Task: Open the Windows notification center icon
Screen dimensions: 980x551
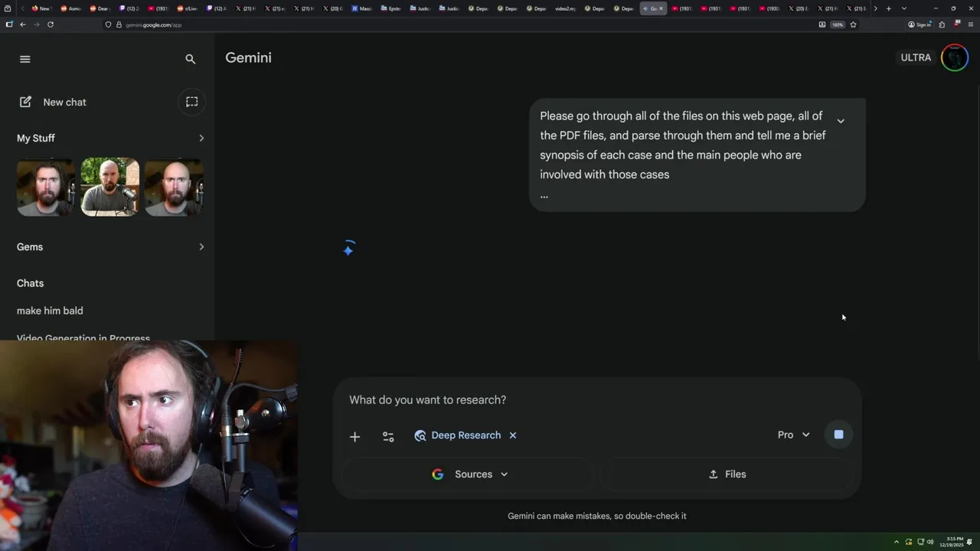Action: pyautogui.click(x=970, y=542)
